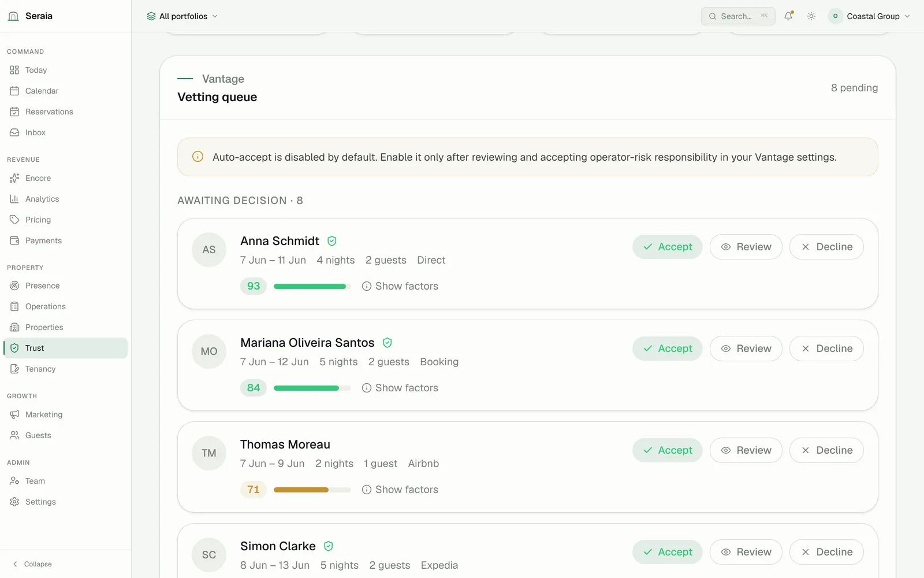924x578 pixels.
Task: Open the Coastal Group account menu
Action: click(869, 16)
